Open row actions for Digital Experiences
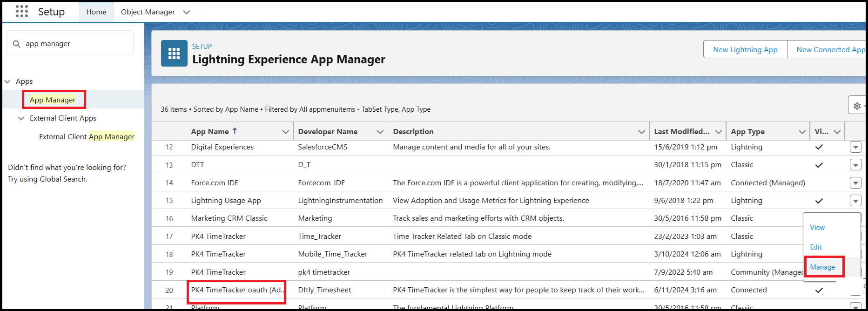868x311 pixels. tap(855, 147)
